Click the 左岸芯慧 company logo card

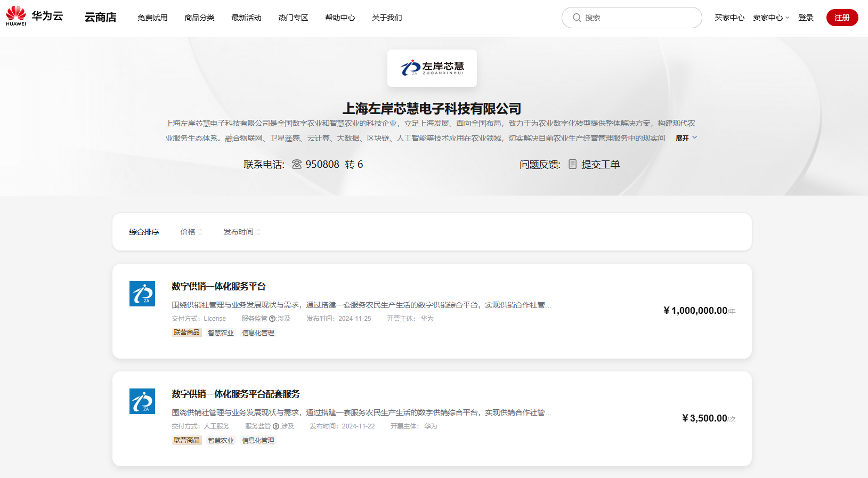[432, 68]
